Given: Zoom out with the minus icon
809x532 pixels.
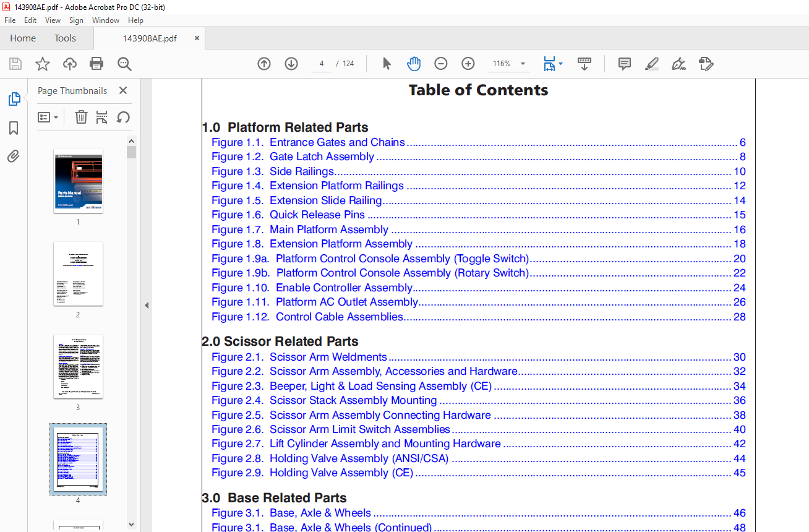Looking at the screenshot, I should [x=441, y=64].
